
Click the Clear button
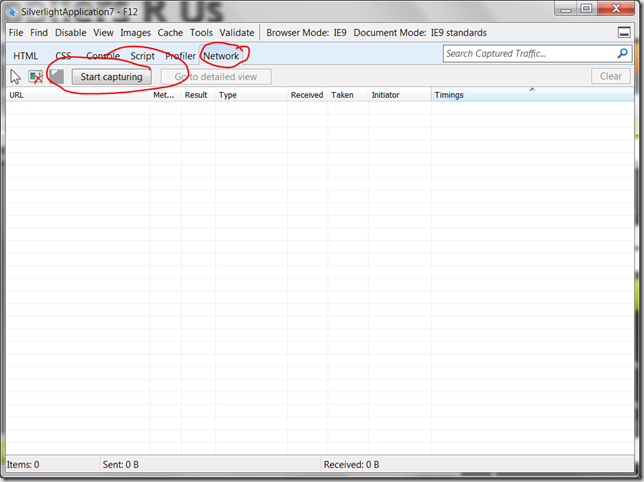pyautogui.click(x=611, y=76)
